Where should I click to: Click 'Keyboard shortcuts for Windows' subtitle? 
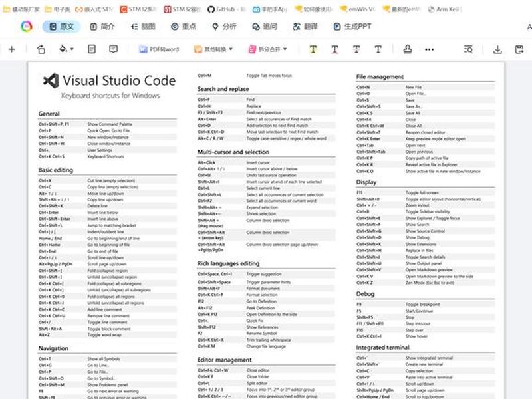point(110,96)
